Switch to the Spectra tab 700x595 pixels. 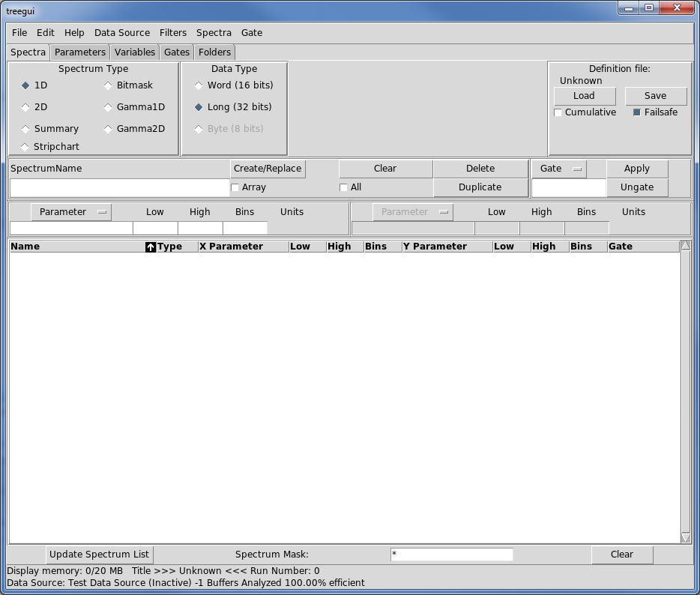(28, 52)
